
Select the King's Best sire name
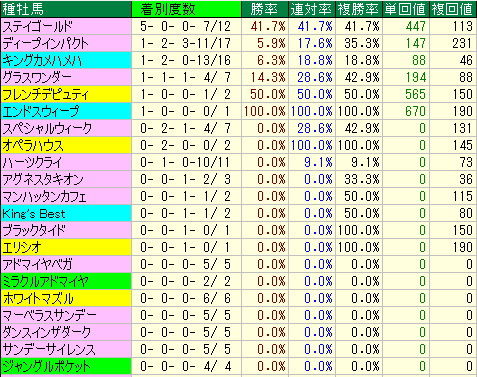[34, 213]
